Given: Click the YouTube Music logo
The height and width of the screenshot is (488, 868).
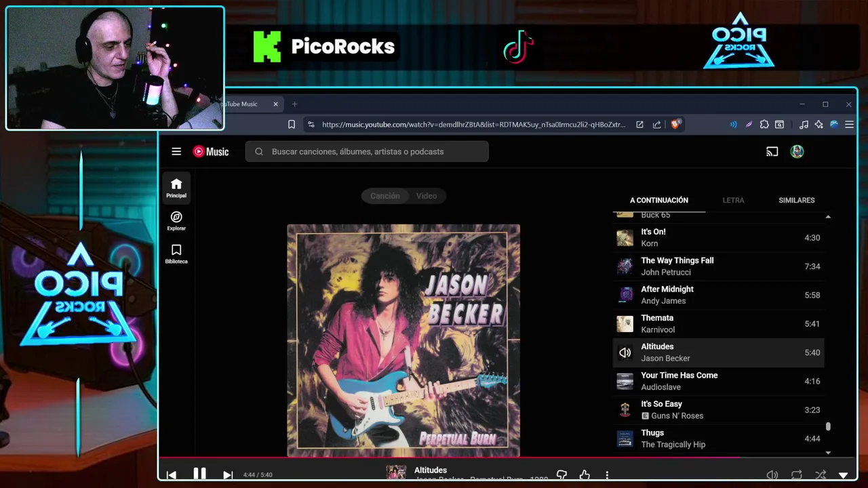Looking at the screenshot, I should pyautogui.click(x=211, y=152).
